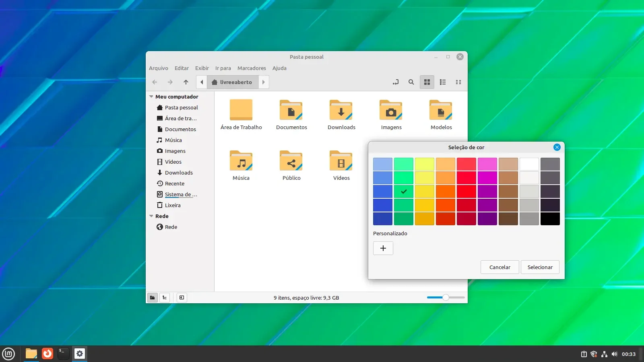Open the file manager from taskbar

pos(31,354)
